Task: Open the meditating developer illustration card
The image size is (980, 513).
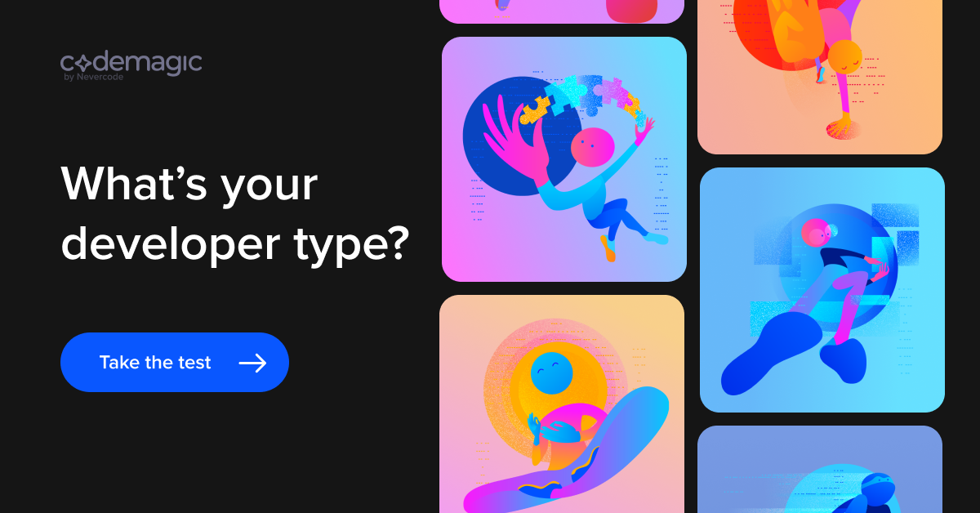Action: pos(562,404)
